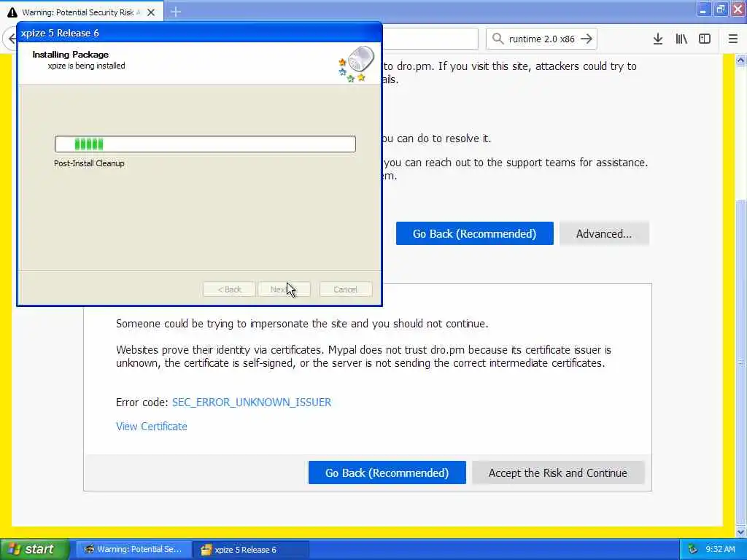747x560 pixels.
Task: Click the 'Error code:' label
Action: (142, 402)
